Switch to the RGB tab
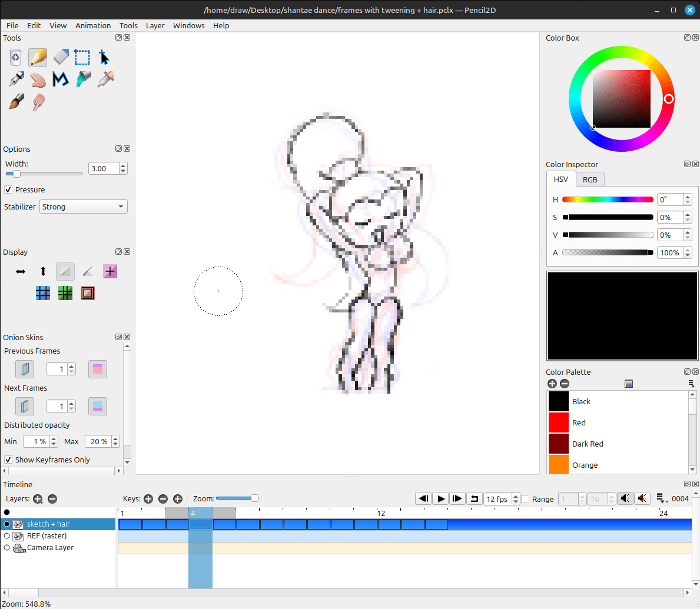This screenshot has height=609, width=700. [x=590, y=179]
